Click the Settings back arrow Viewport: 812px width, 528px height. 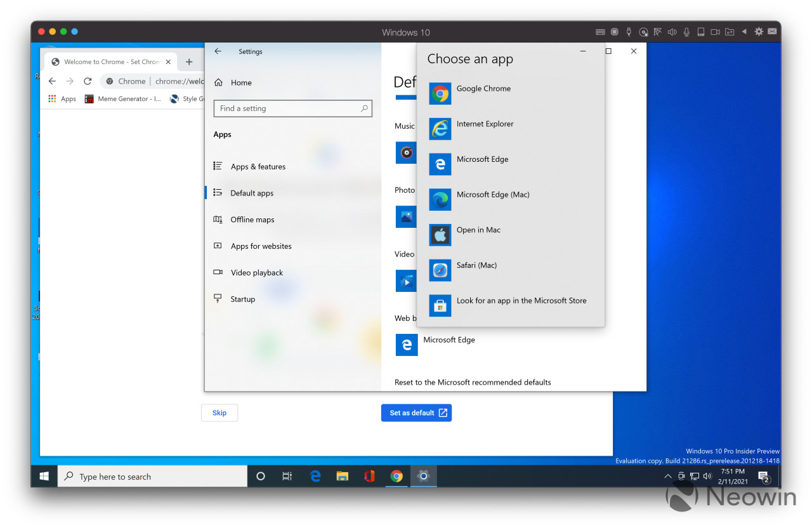pos(218,51)
